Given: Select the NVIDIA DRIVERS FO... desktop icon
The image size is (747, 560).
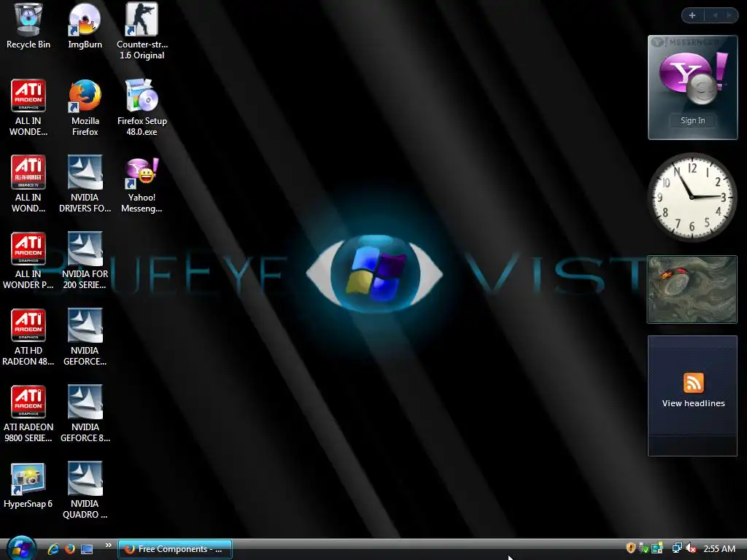Looking at the screenshot, I should pyautogui.click(x=85, y=184).
